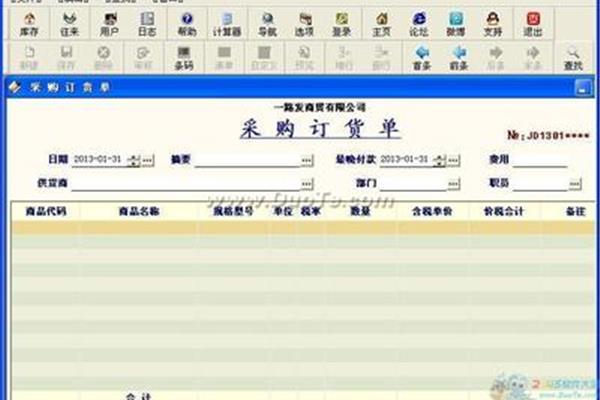Open the 导航 navigation icon

point(267,24)
